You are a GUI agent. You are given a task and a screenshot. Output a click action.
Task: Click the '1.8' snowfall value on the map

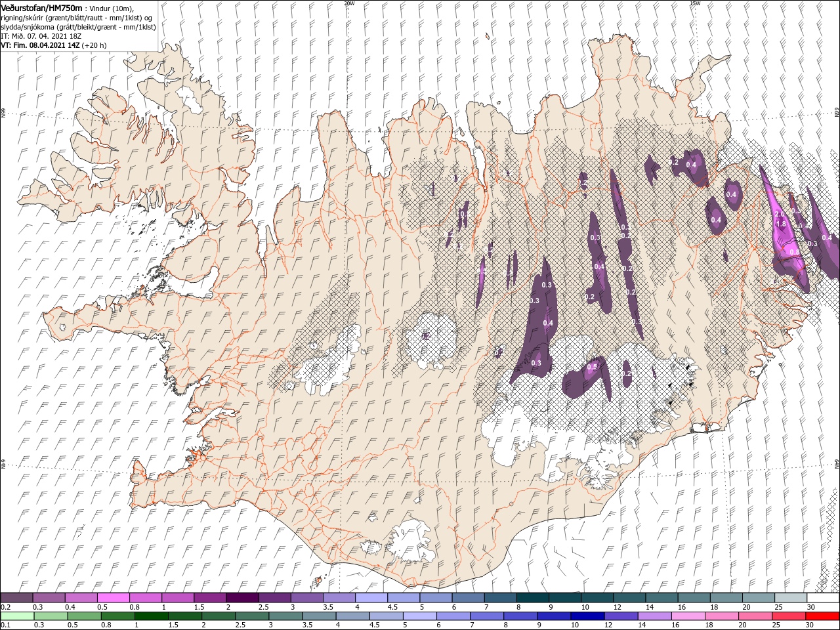click(781, 224)
